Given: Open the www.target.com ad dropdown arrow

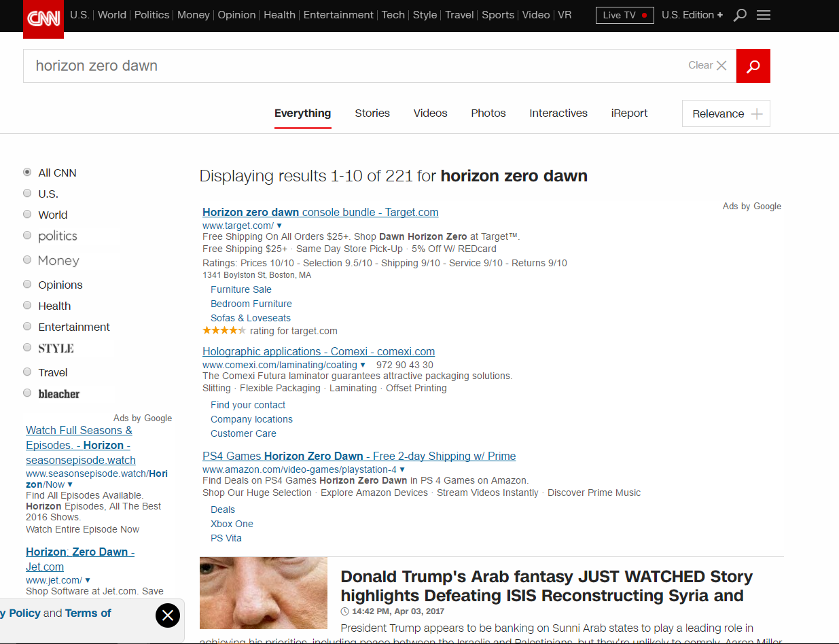Looking at the screenshot, I should pyautogui.click(x=279, y=226).
